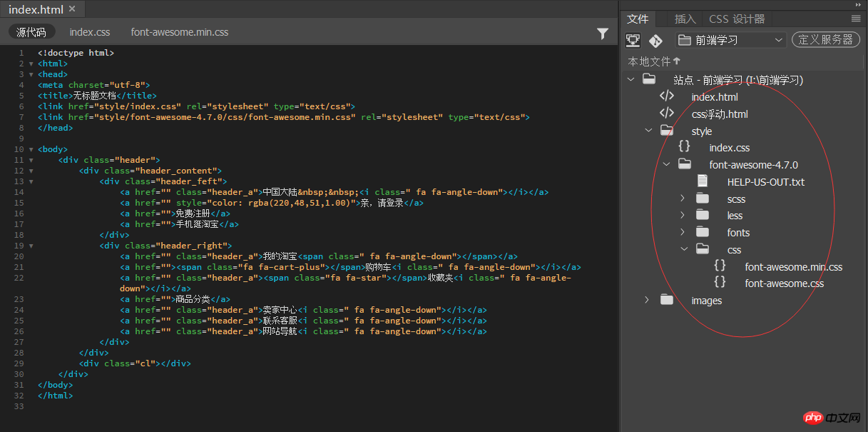The image size is (868, 432).
Task: Click the 免费注册 text on line 16
Action: click(x=193, y=214)
